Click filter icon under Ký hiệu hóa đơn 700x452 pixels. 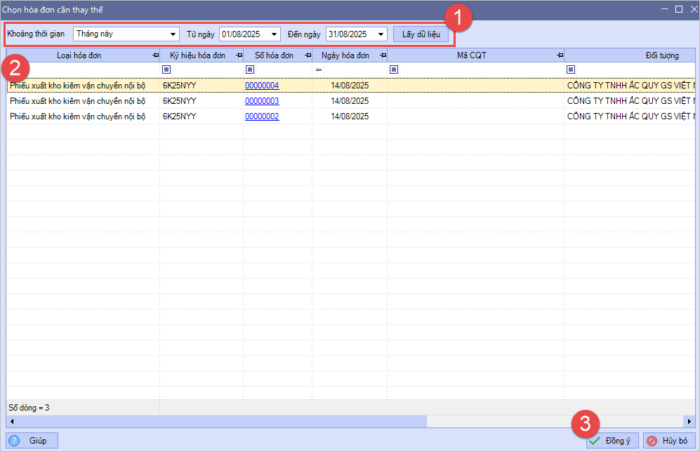coord(167,70)
